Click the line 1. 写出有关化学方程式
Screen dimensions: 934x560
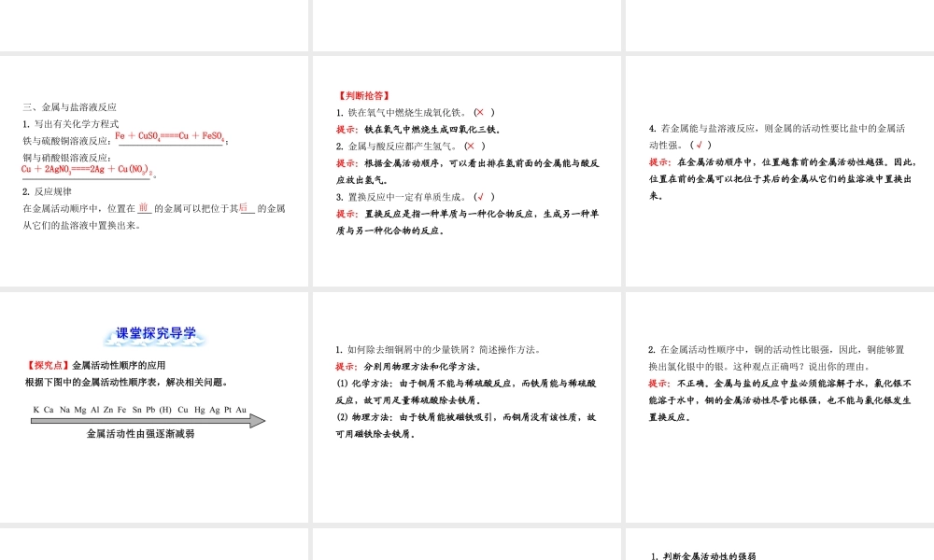pyautogui.click(x=70, y=124)
